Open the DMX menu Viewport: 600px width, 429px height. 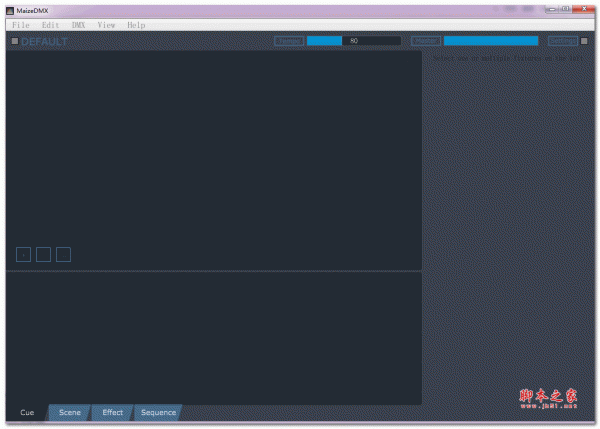[x=79, y=24]
